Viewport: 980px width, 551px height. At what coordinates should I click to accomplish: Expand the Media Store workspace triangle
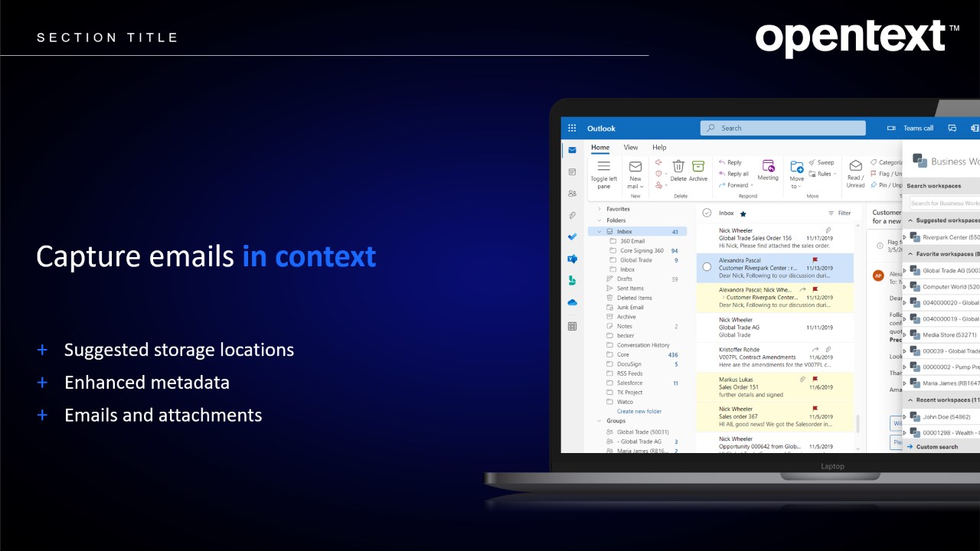905,335
